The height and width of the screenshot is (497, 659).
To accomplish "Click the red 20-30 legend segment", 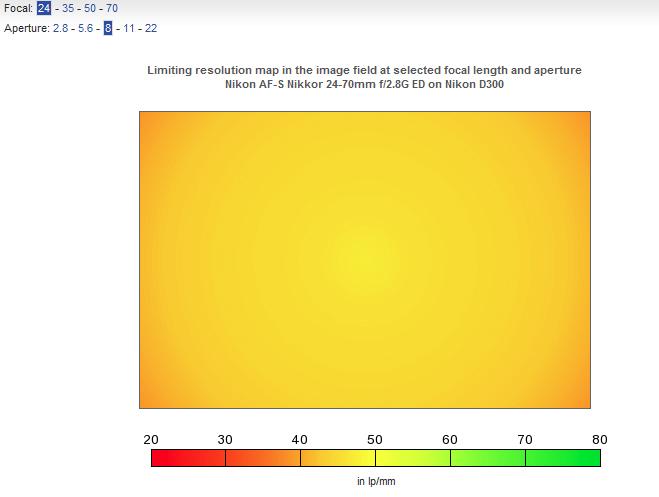I will pos(188,458).
